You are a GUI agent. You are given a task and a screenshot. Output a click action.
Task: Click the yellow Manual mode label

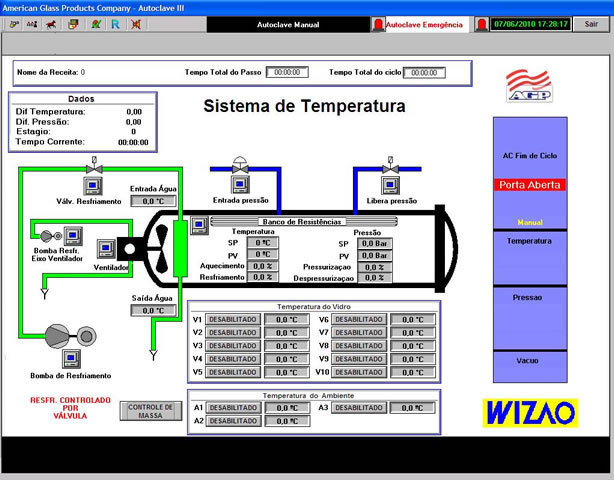[x=530, y=222]
